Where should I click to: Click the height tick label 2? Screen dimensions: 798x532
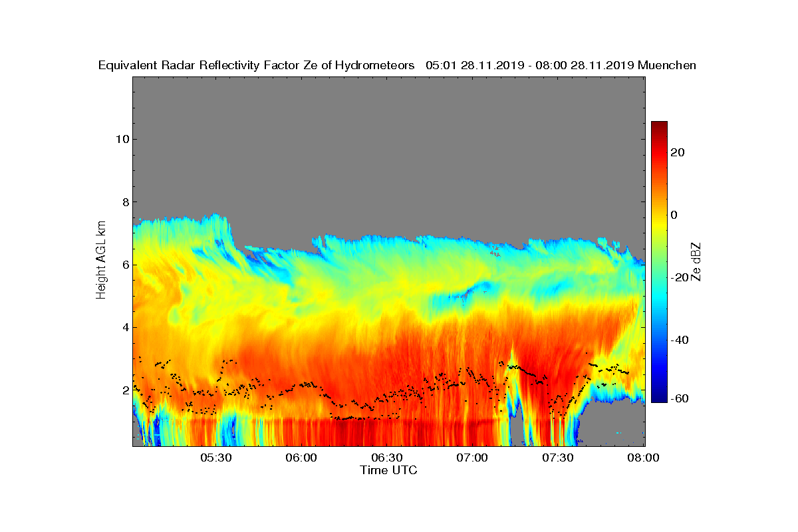[124, 390]
